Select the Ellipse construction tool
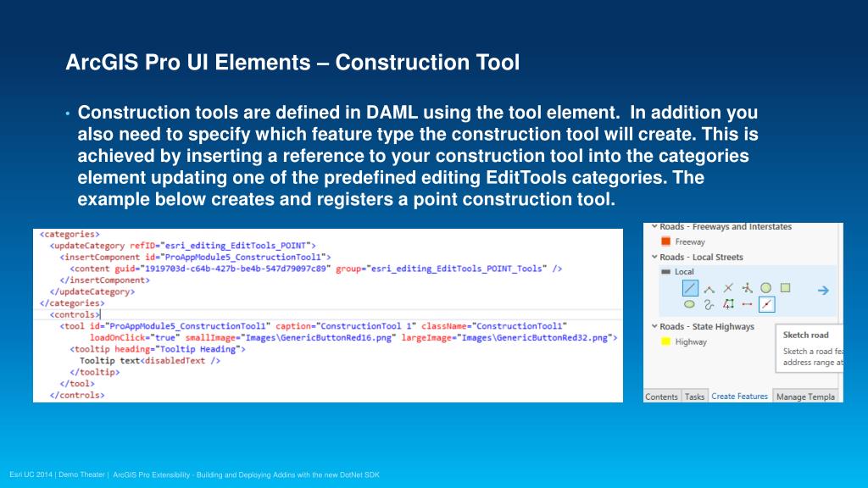The width and height of the screenshot is (868, 488). (x=689, y=304)
